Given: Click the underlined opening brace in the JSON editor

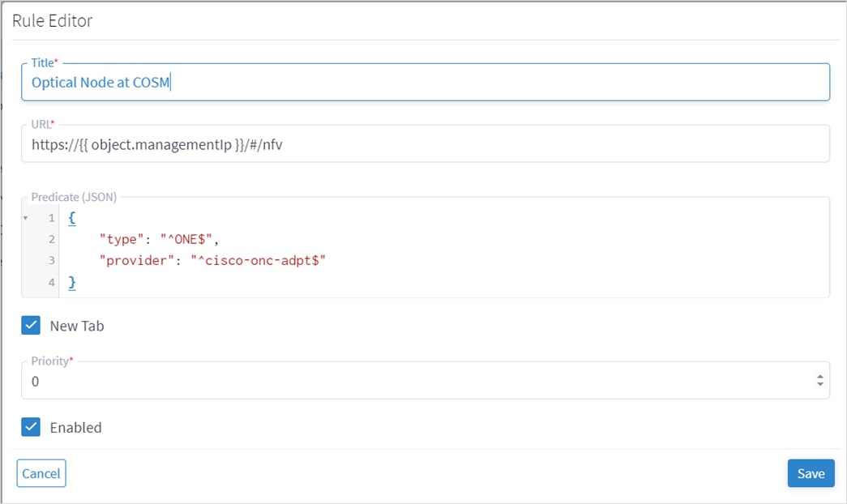Looking at the screenshot, I should (71, 217).
